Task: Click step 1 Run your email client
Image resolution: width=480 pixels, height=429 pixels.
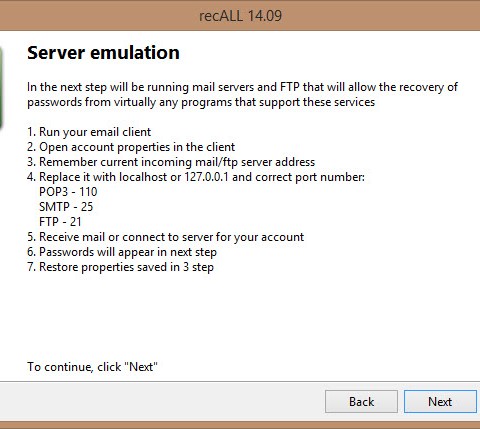Action: 89,132
